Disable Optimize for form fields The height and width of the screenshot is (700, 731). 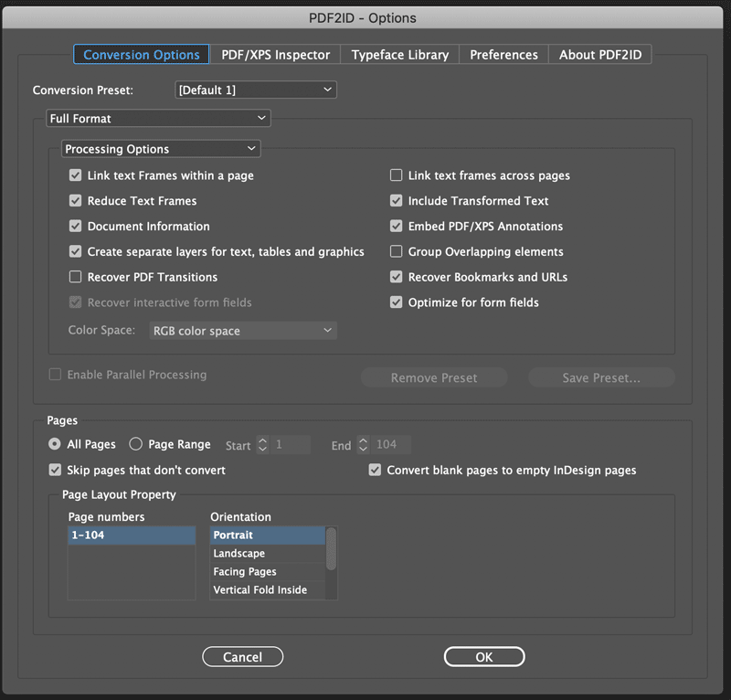[397, 302]
